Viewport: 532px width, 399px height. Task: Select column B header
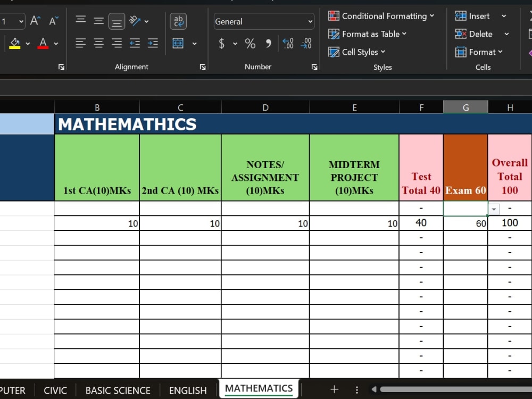[x=97, y=107]
